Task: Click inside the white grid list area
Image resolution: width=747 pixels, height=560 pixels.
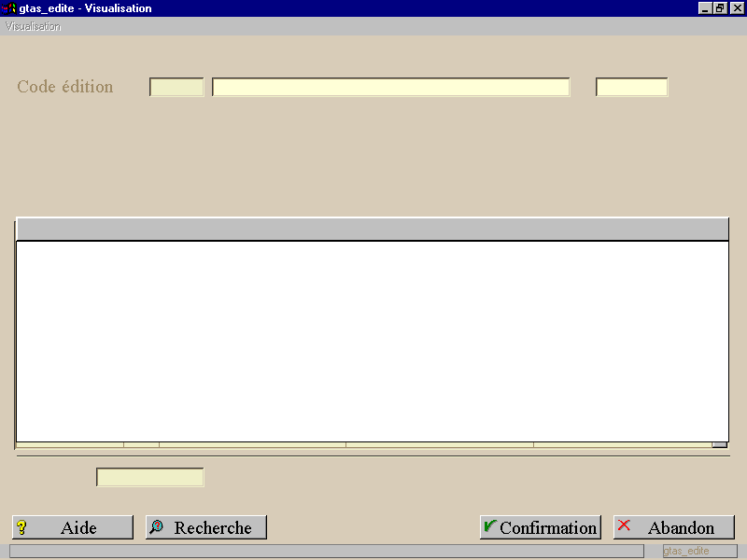Action: pyautogui.click(x=373, y=342)
